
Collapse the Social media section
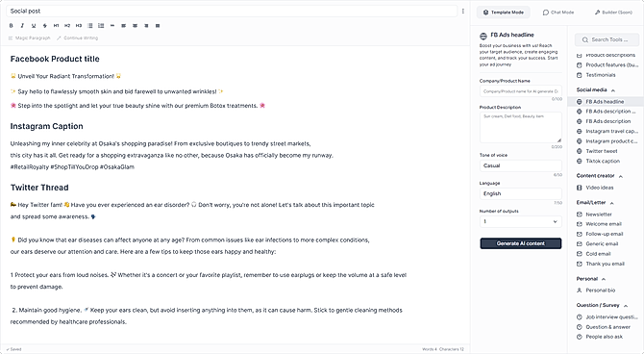pos(613,90)
